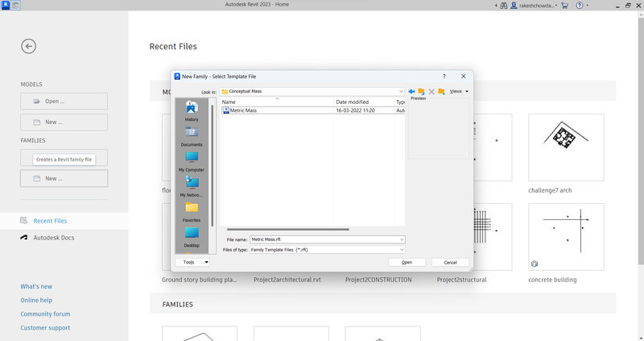Click the dialog help question mark
644x341 pixels.
pyautogui.click(x=444, y=77)
